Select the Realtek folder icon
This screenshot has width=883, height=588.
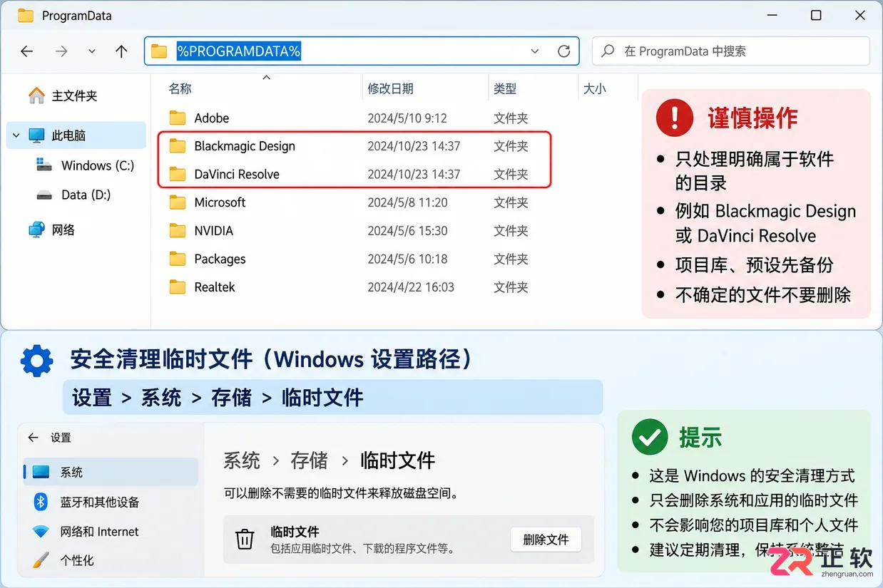(x=178, y=287)
